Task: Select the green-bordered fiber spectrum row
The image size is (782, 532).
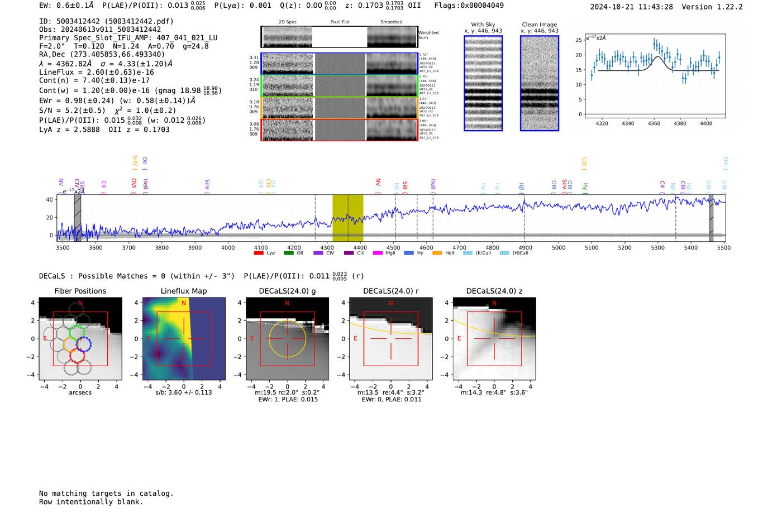Action: [x=339, y=86]
